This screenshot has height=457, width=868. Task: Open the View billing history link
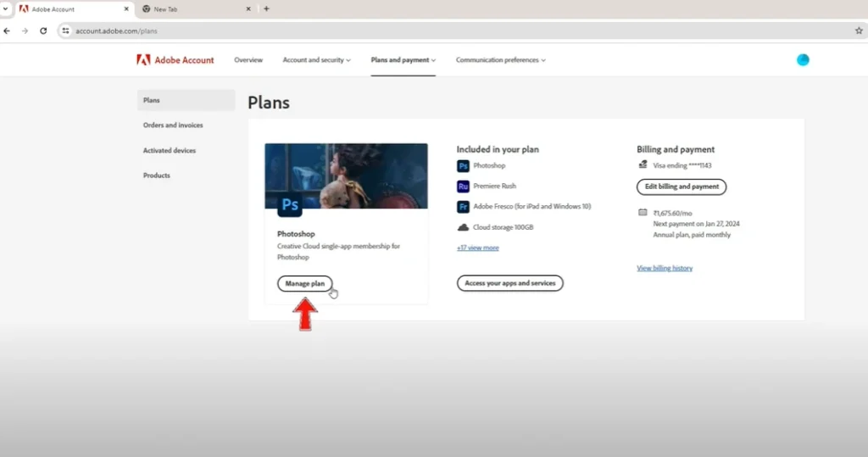[665, 268]
